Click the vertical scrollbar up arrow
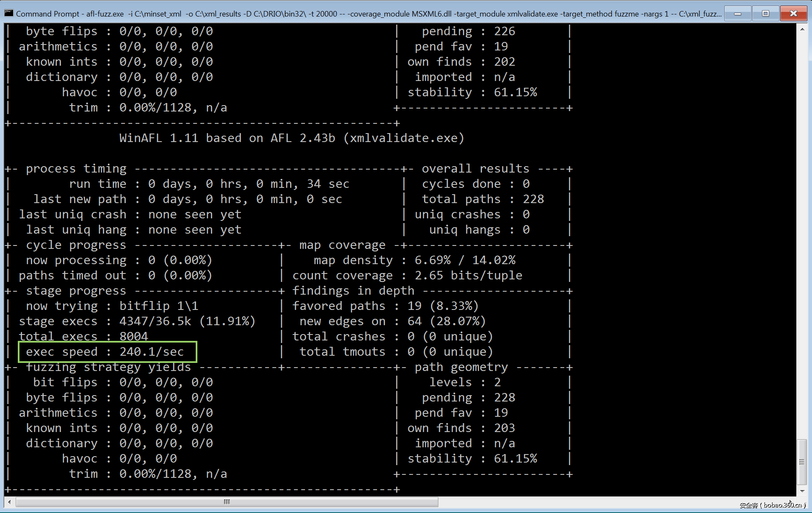This screenshot has height=513, width=812. click(802, 30)
